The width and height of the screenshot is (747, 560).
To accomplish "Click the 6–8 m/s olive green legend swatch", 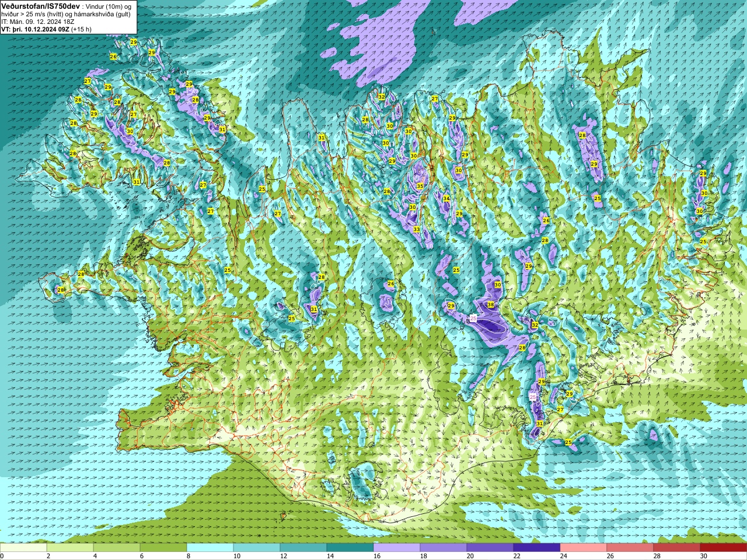I will (x=163, y=548).
